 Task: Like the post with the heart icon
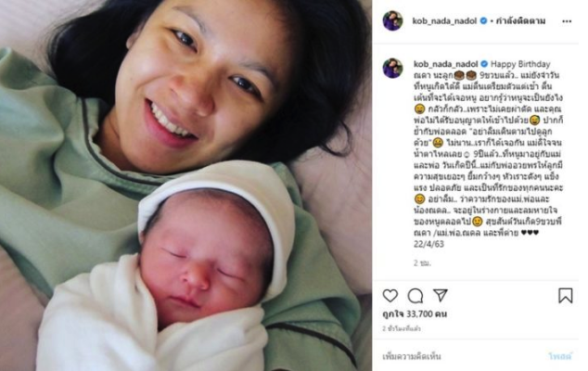pyautogui.click(x=390, y=296)
